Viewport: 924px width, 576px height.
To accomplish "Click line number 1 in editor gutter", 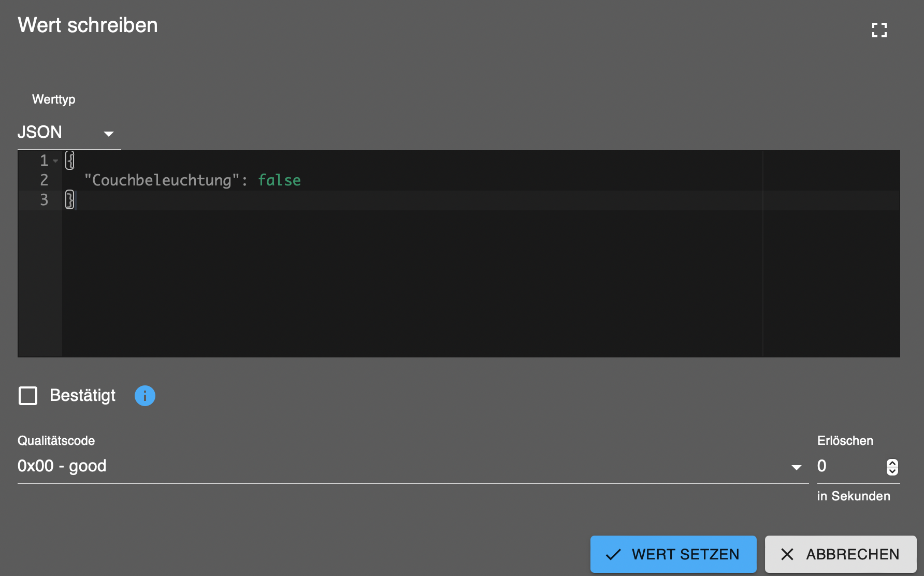I will click(x=44, y=161).
